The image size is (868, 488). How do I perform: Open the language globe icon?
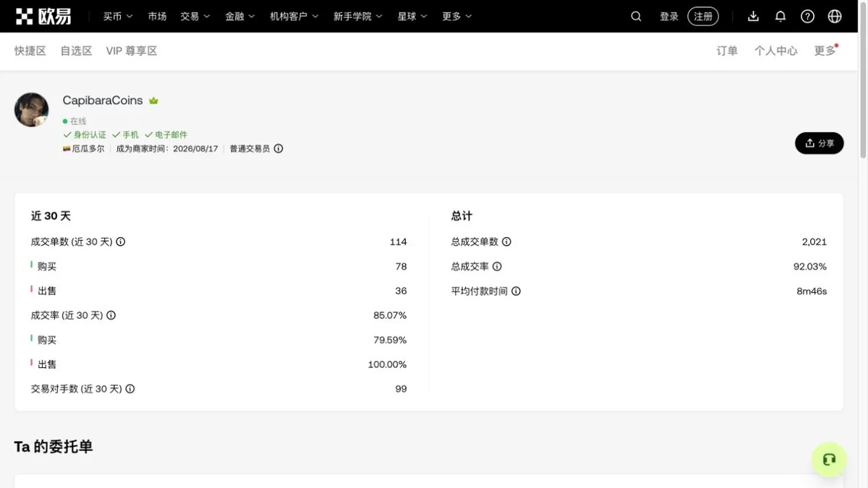[x=835, y=16]
